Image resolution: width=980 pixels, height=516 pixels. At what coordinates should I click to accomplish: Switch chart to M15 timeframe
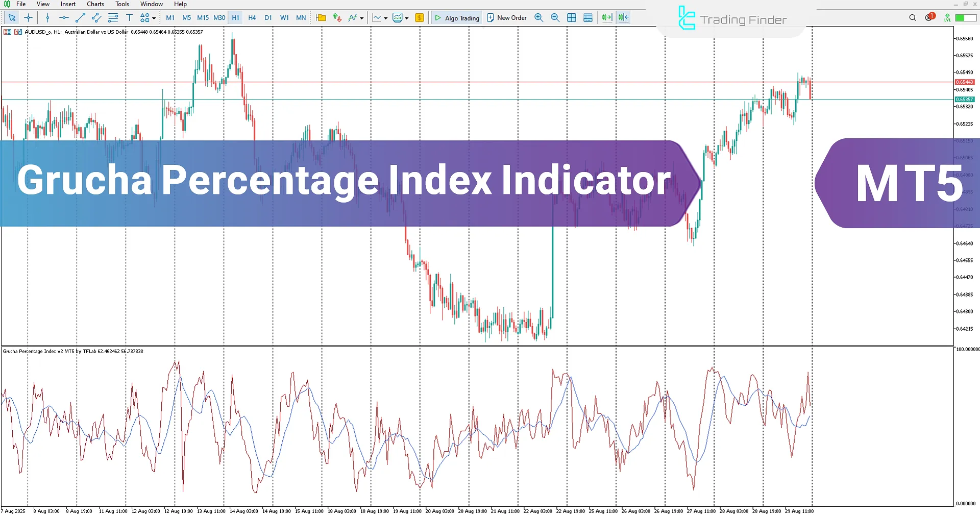(x=203, y=18)
